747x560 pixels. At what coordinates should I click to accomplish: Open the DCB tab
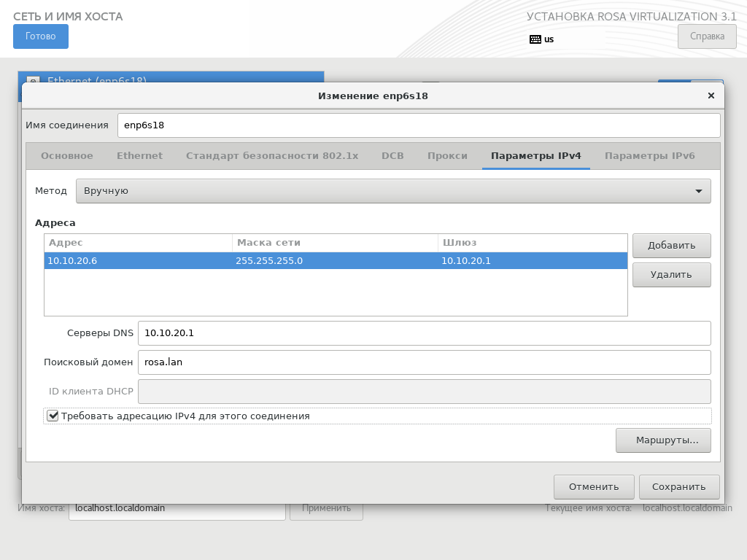pos(392,156)
